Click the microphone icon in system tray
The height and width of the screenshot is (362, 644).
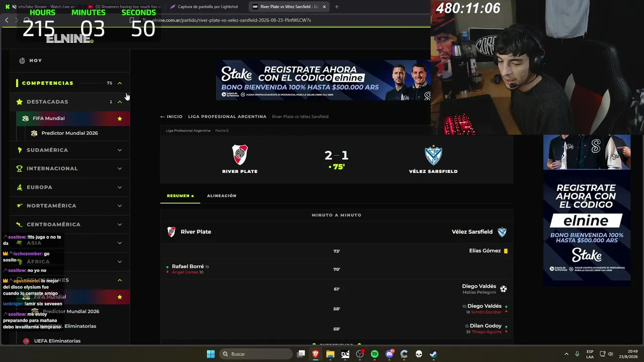(x=577, y=354)
